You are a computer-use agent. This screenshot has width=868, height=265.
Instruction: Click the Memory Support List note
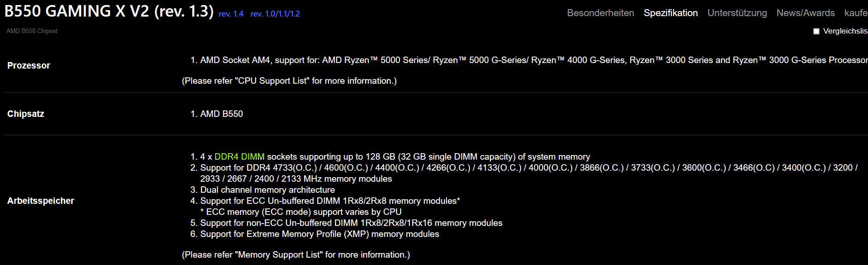[296, 255]
